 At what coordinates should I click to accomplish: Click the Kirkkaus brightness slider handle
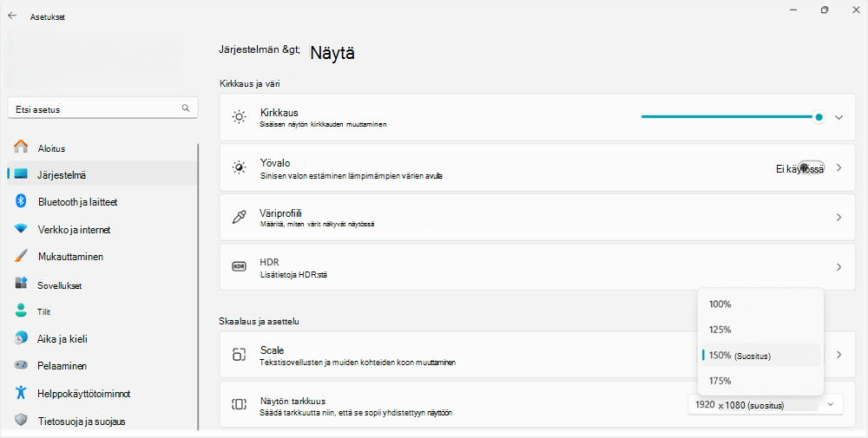(819, 117)
